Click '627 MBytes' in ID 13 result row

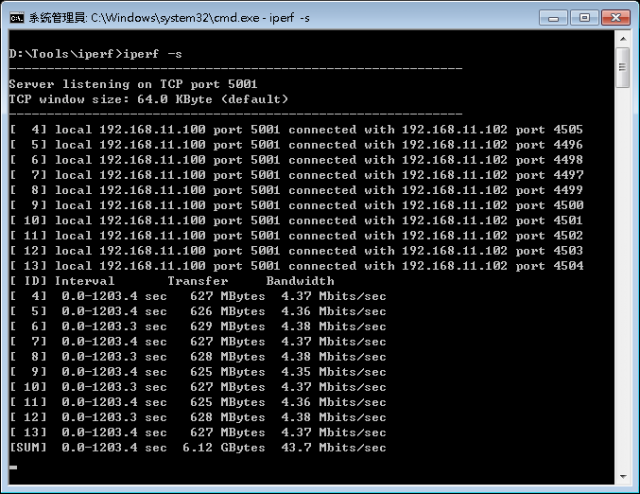[x=228, y=432]
